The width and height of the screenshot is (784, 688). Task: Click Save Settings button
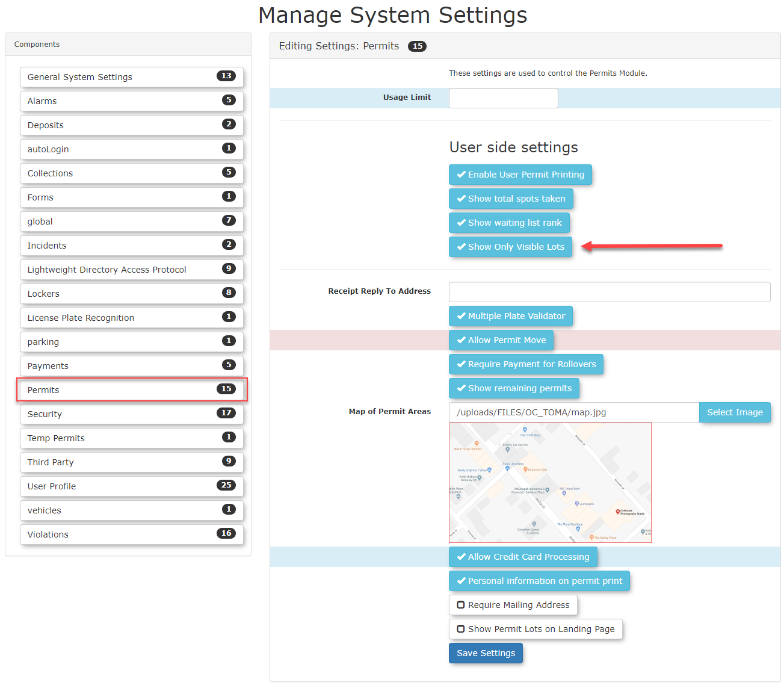coord(486,653)
